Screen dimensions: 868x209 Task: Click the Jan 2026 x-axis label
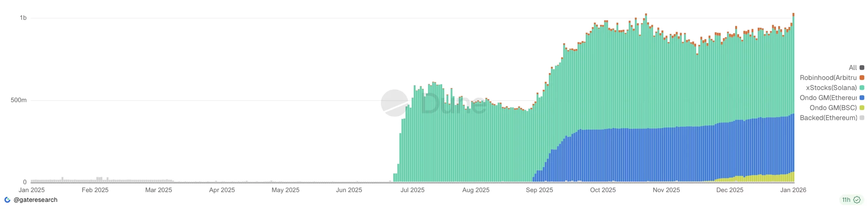793,190
